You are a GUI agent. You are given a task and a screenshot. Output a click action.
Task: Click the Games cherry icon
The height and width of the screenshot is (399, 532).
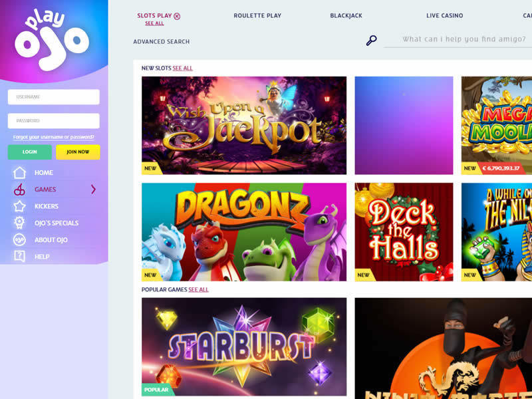(19, 190)
